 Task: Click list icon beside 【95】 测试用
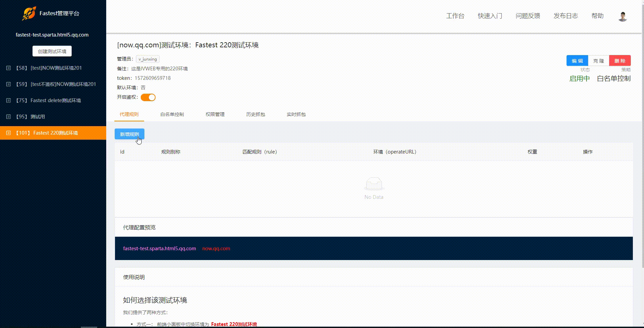point(9,117)
